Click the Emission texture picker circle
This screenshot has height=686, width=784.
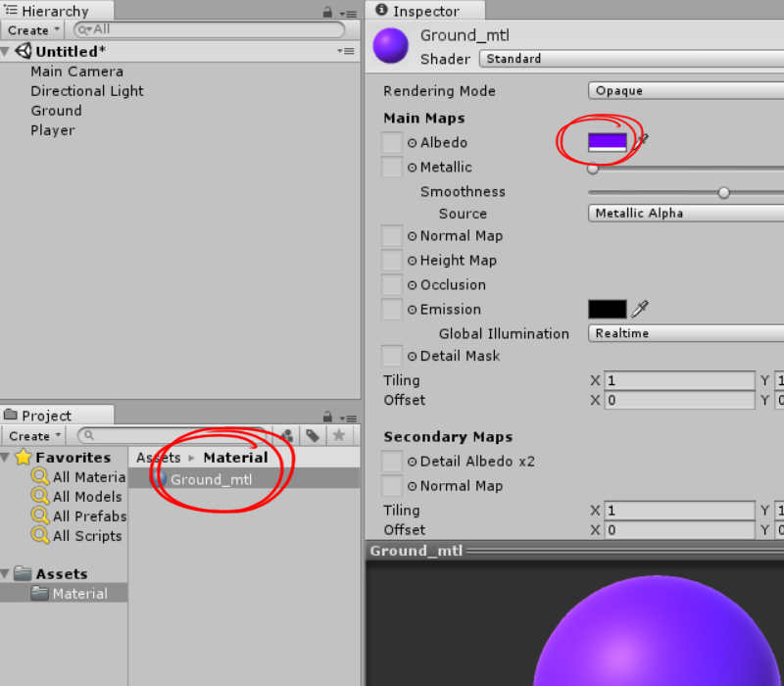[x=412, y=310]
